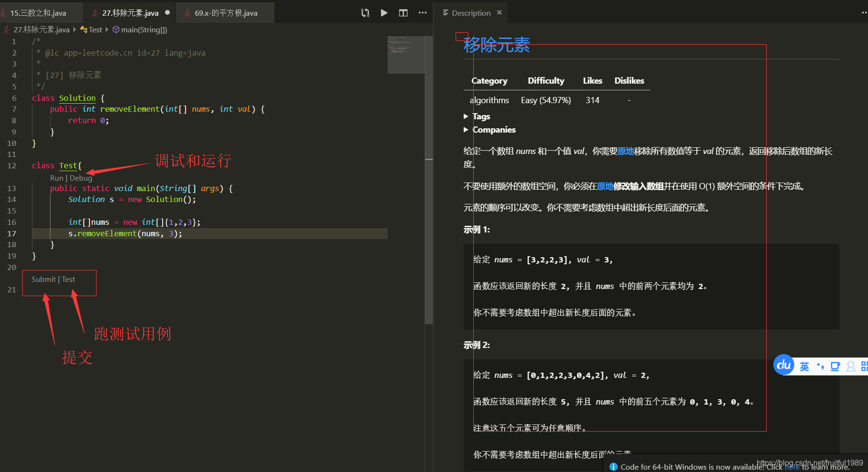Click line number 17 in the gutter

(11, 233)
